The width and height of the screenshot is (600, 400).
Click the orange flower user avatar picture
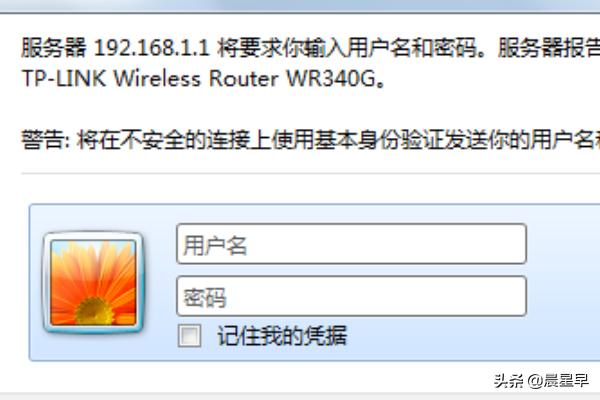[x=93, y=282]
